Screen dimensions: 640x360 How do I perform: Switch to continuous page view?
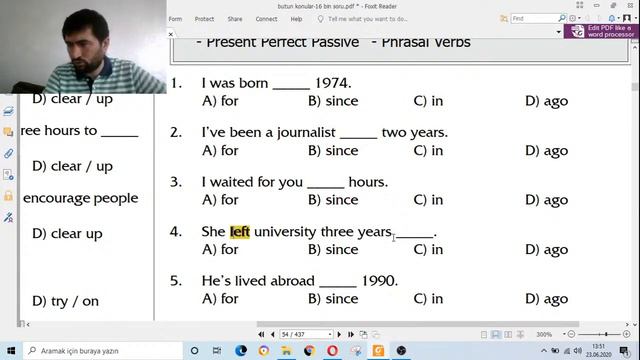(x=496, y=334)
